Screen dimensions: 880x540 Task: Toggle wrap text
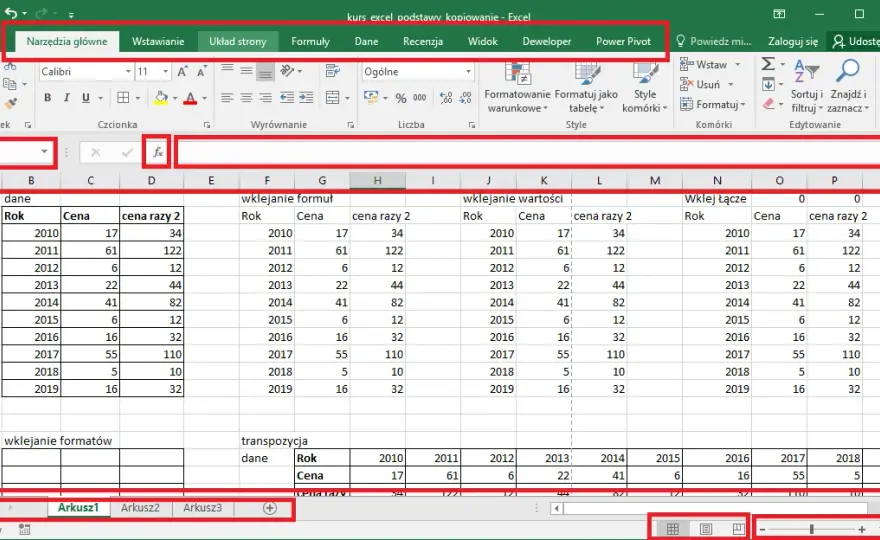point(332,71)
